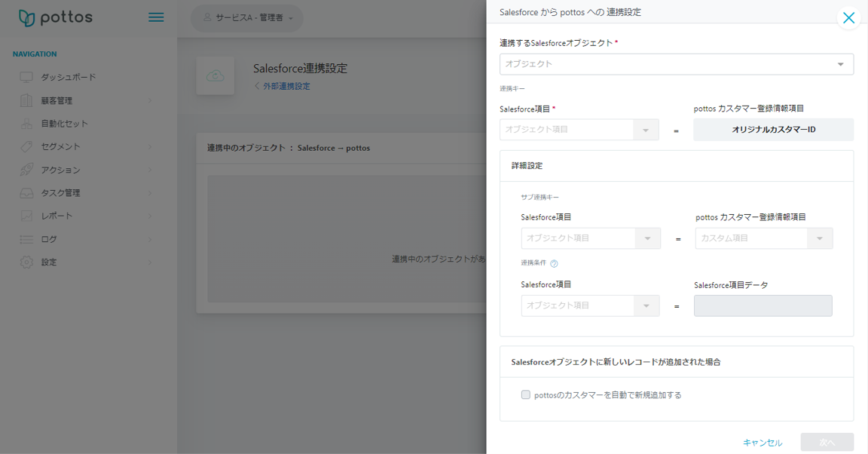Click the 次へ button
This screenshot has height=454, width=868.
pyautogui.click(x=827, y=443)
